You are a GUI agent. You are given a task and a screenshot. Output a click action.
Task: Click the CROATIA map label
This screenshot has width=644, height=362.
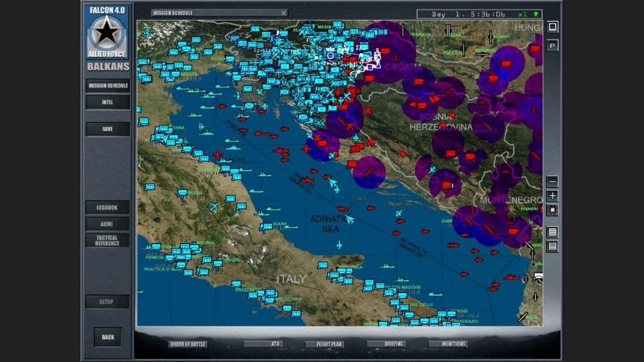point(403,67)
